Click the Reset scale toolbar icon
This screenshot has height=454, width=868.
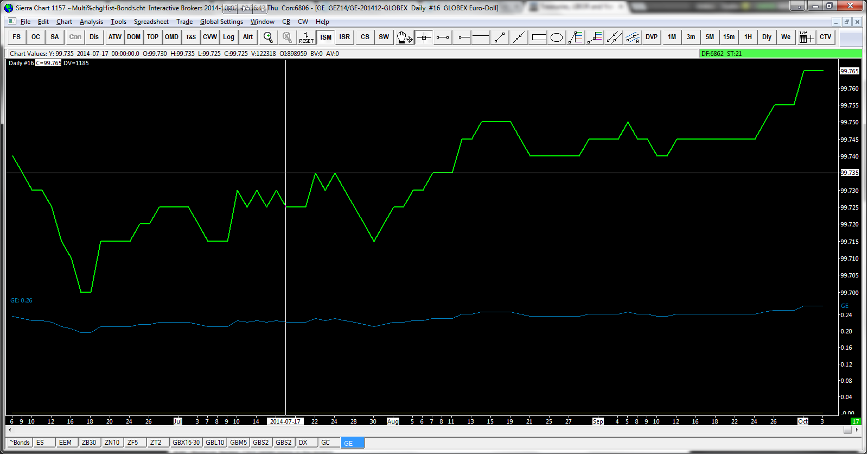coord(306,37)
